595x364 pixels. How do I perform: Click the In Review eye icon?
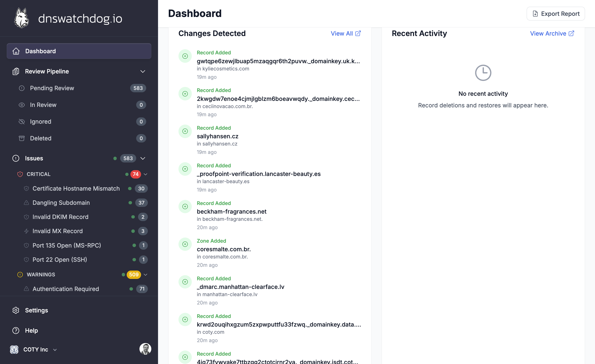22,105
